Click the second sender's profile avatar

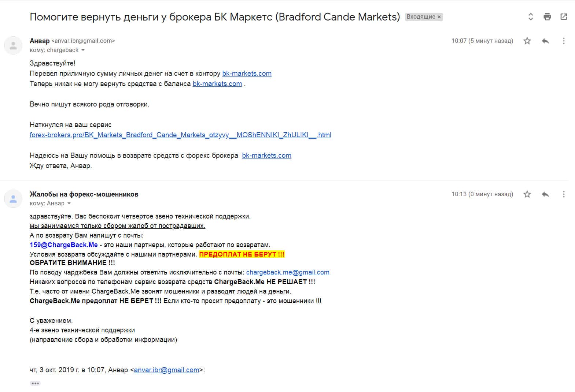[x=13, y=199]
